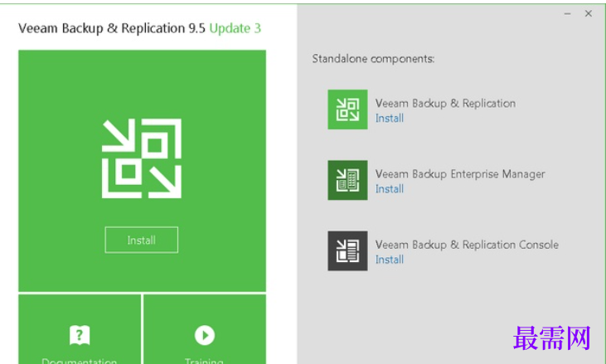606x364 pixels.
Task: Close the Veeam installer window
Action: pos(589,13)
